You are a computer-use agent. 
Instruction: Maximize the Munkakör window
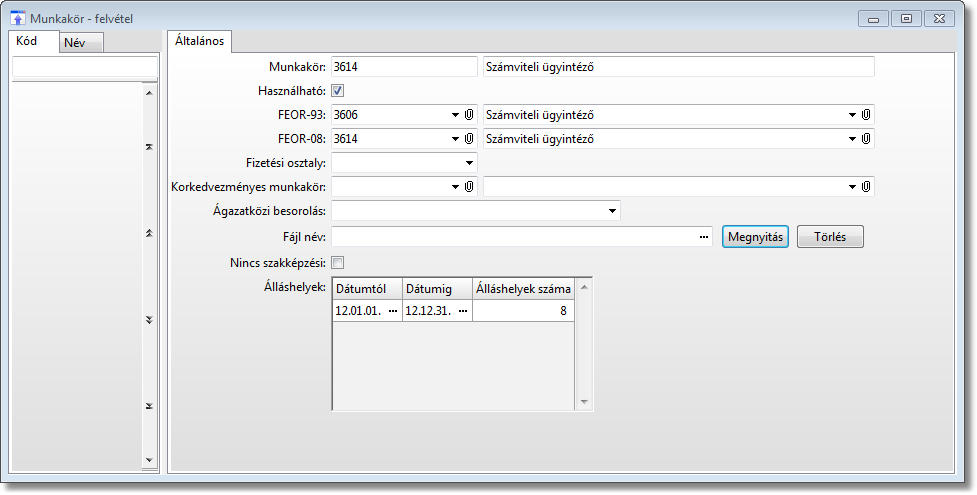pos(907,19)
